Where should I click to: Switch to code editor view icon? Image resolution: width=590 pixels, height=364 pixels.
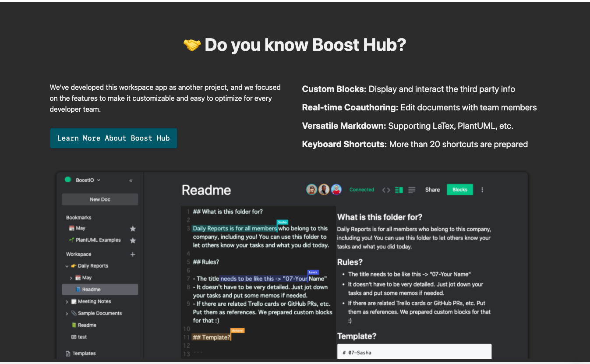[386, 190]
